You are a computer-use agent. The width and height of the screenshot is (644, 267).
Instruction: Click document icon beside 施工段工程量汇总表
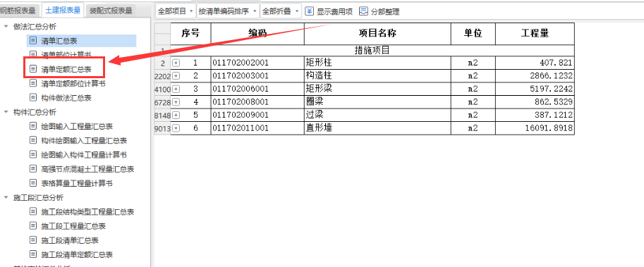(x=33, y=226)
